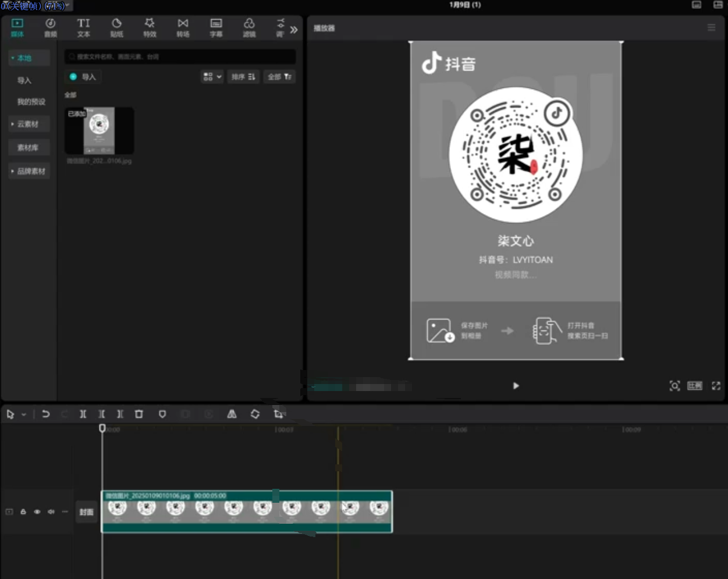Mute the track with speaker icon
This screenshot has height=579, width=728.
pyautogui.click(x=51, y=512)
